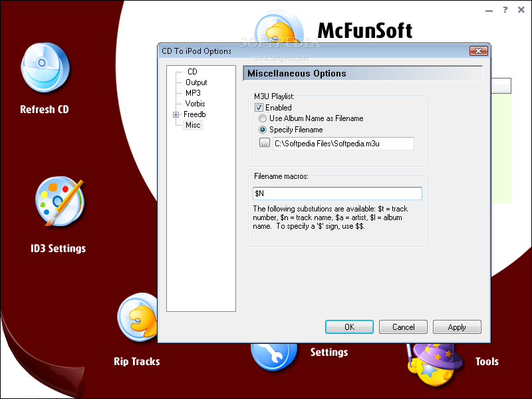Click the ID3 Settings label
The height and width of the screenshot is (399, 532).
(59, 248)
